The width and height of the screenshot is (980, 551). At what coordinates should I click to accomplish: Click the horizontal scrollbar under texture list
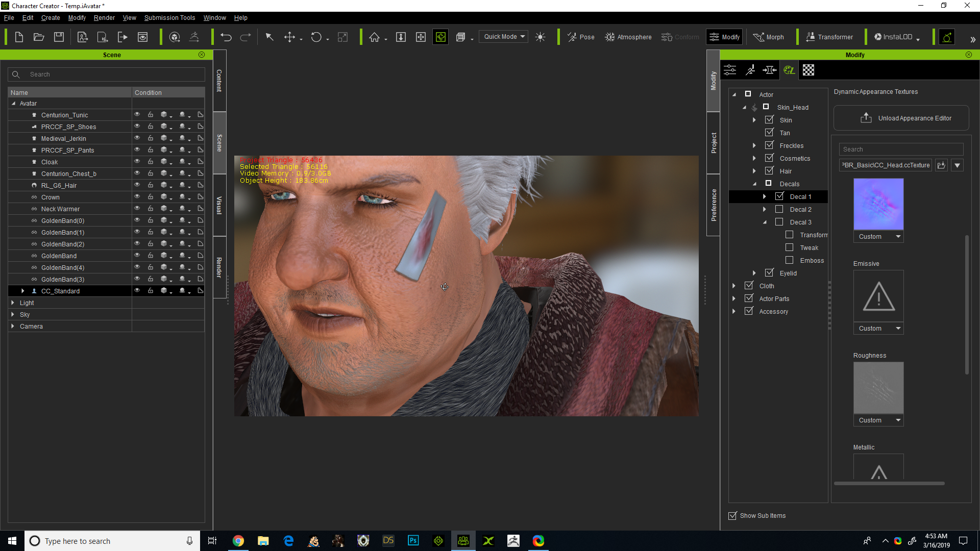[889, 483]
